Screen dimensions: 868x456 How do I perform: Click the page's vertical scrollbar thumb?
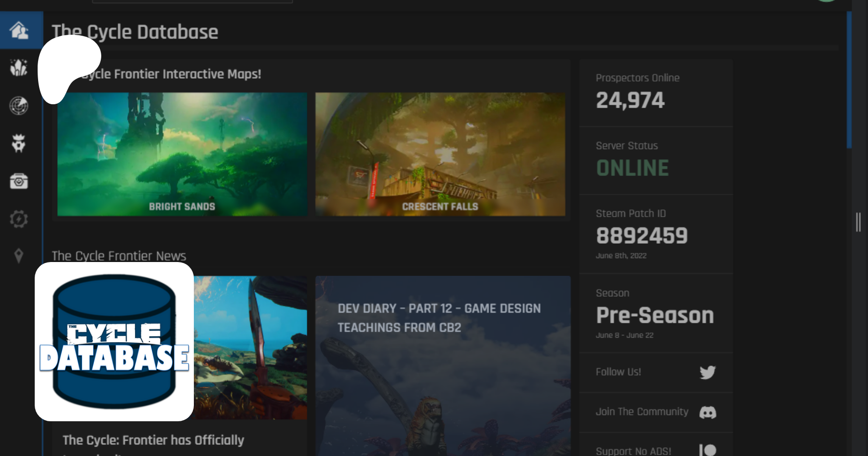(x=849, y=80)
